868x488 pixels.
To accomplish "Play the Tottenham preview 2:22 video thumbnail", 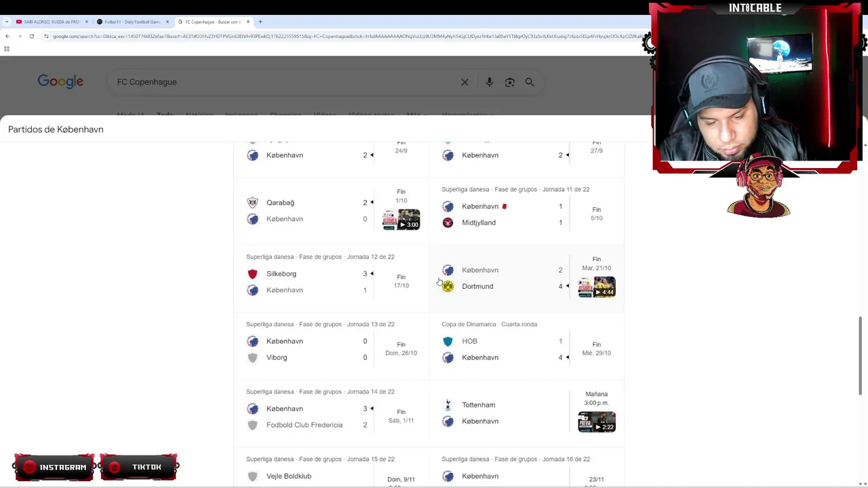I will coord(597,422).
